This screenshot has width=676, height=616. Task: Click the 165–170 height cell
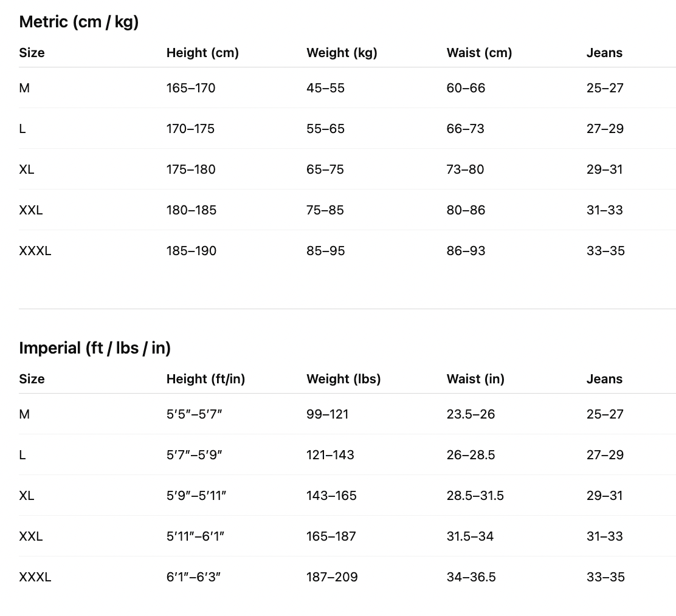click(191, 88)
